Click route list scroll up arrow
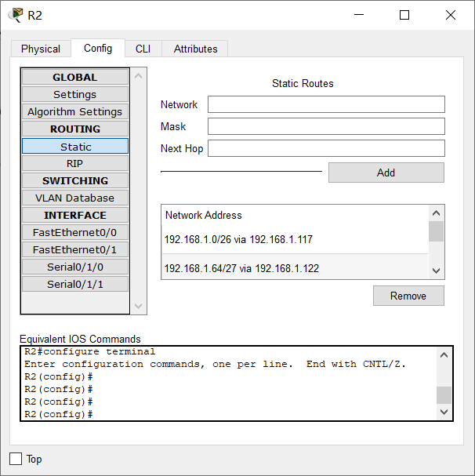 tap(436, 213)
